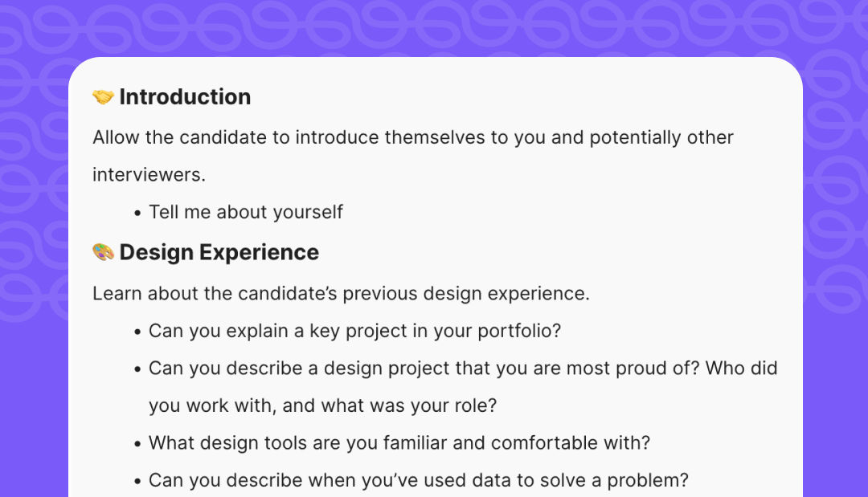
Task: Click the "Learn about the candidate's previous" sentence
Action: pyautogui.click(x=341, y=294)
